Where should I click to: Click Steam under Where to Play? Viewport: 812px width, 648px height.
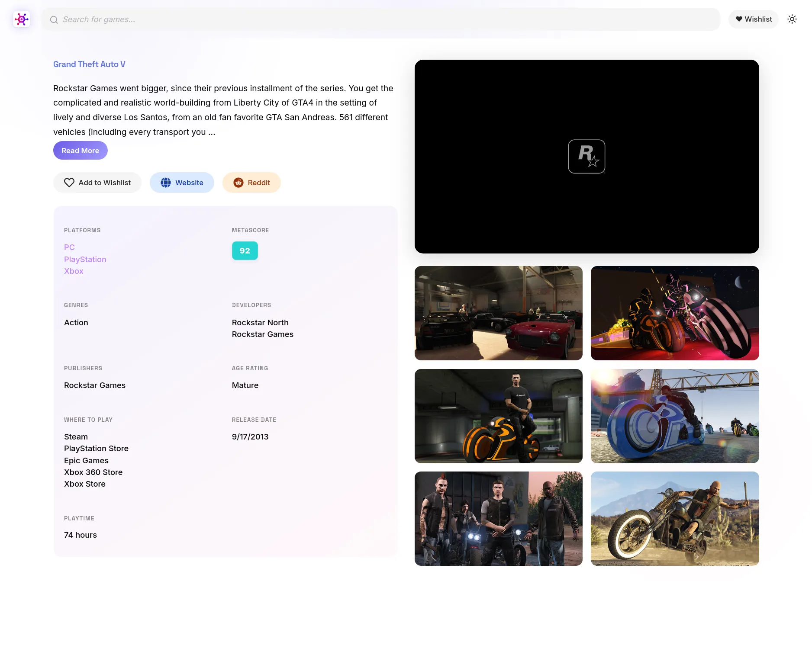point(76,437)
